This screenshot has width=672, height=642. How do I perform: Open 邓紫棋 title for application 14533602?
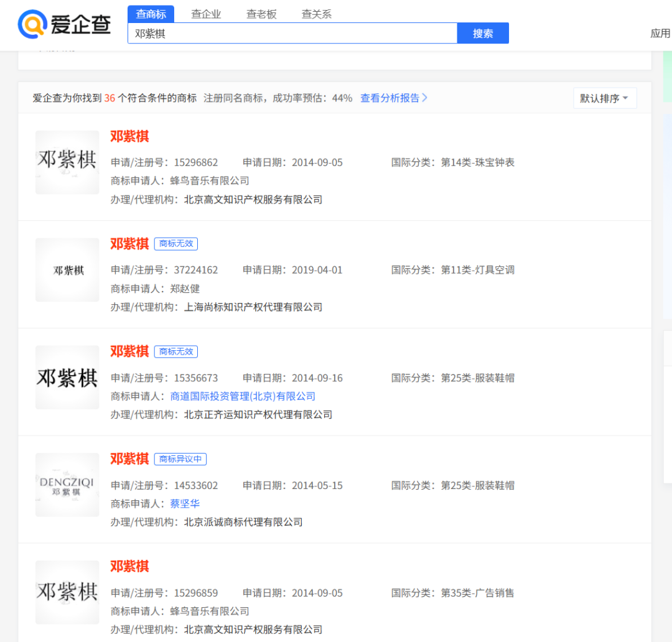tap(129, 459)
